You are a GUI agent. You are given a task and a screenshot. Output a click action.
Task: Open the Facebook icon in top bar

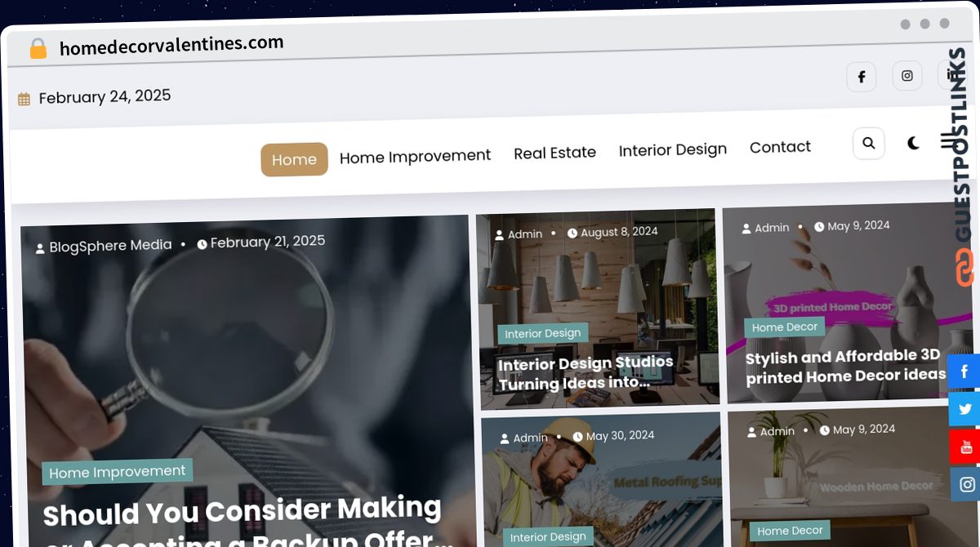click(861, 77)
